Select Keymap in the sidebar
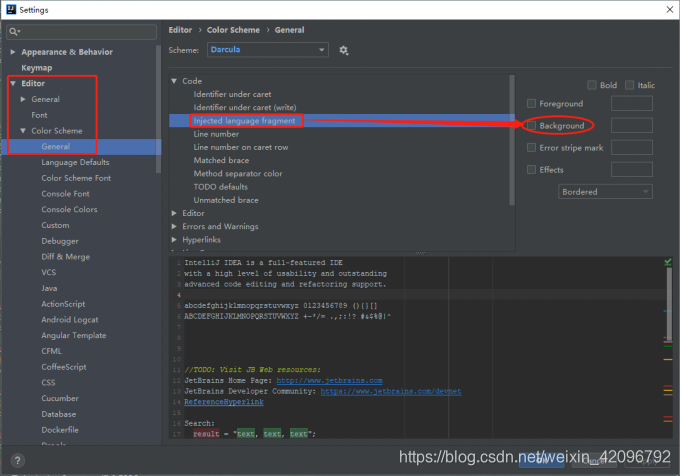This screenshot has width=681, height=476. [37, 68]
